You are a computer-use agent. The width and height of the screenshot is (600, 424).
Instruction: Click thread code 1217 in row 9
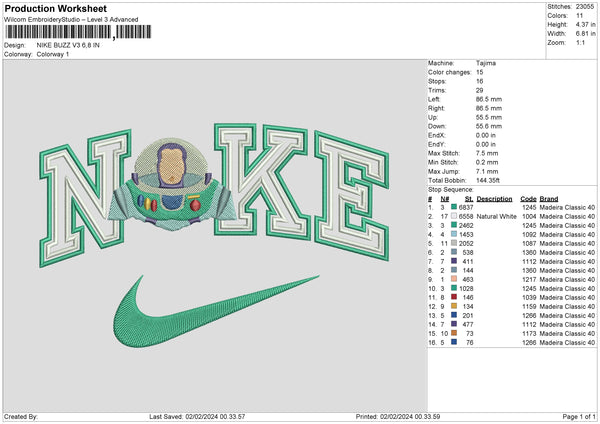(x=529, y=279)
